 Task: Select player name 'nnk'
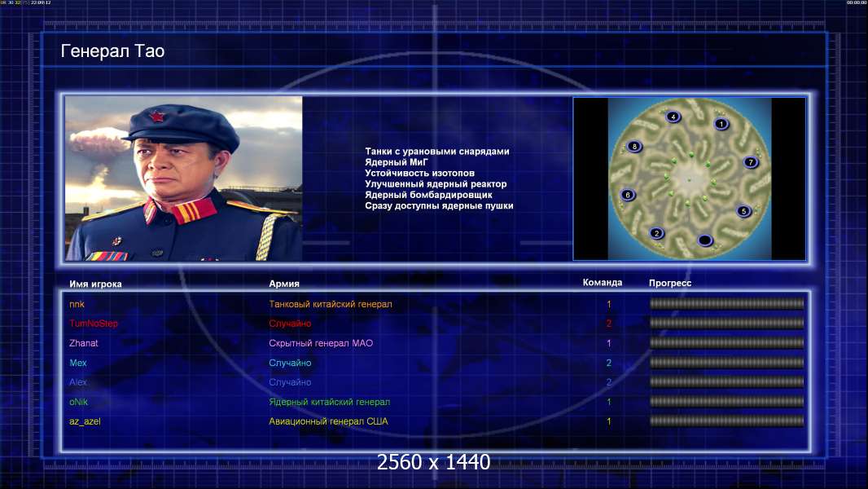click(x=77, y=304)
